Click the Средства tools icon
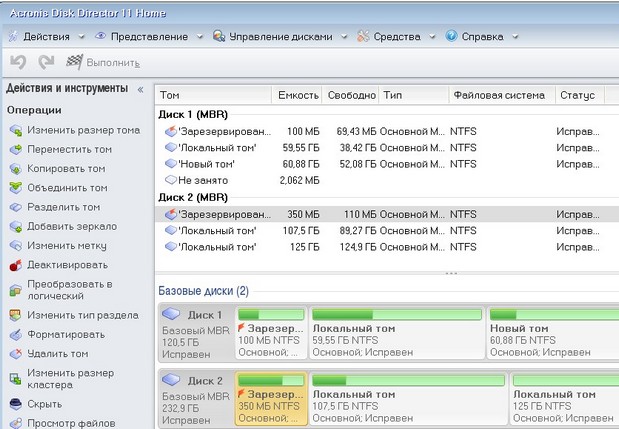The height and width of the screenshot is (429, 619). pos(363,36)
